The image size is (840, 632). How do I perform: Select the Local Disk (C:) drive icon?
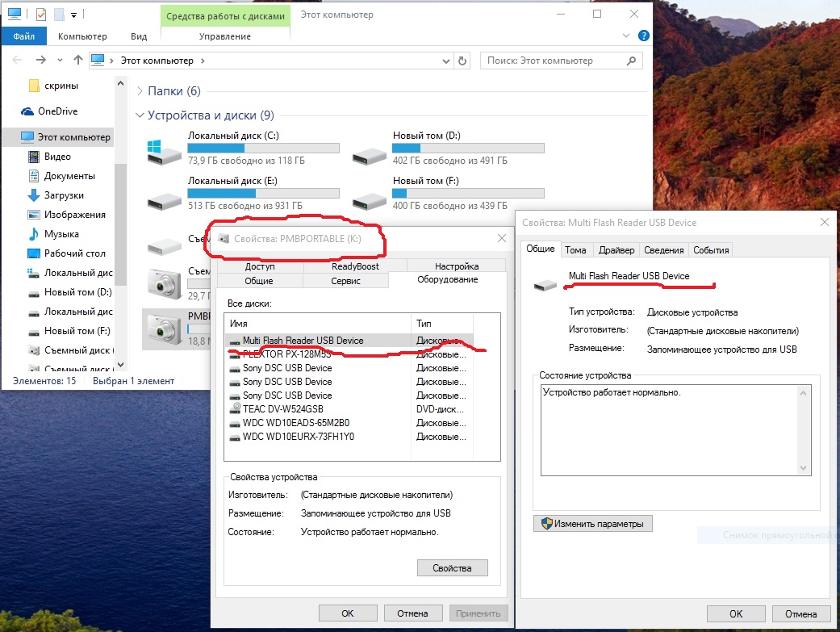pyautogui.click(x=164, y=150)
